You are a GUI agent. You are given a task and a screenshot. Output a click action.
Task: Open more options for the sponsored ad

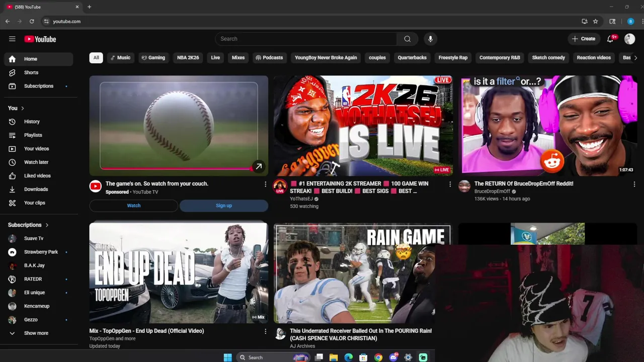pyautogui.click(x=265, y=185)
